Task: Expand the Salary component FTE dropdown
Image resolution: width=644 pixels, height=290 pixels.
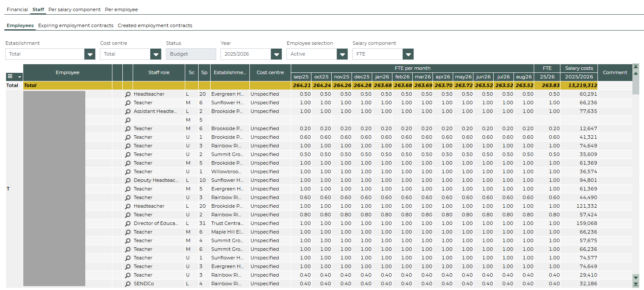Action: pos(408,54)
